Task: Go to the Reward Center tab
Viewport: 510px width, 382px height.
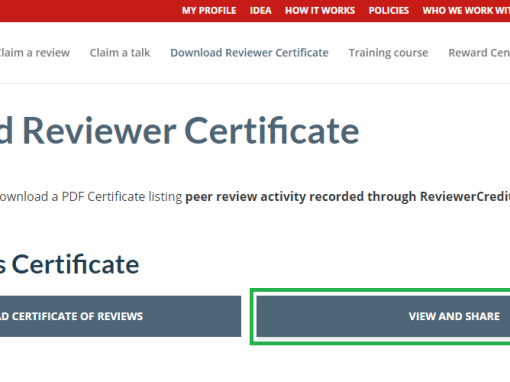Action: 479,53
